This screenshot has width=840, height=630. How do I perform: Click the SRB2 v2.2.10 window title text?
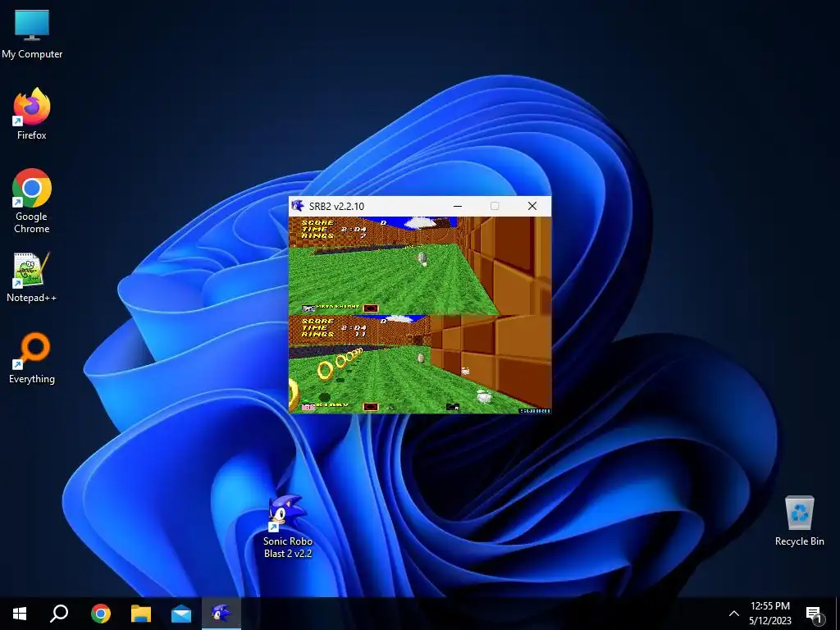click(336, 206)
